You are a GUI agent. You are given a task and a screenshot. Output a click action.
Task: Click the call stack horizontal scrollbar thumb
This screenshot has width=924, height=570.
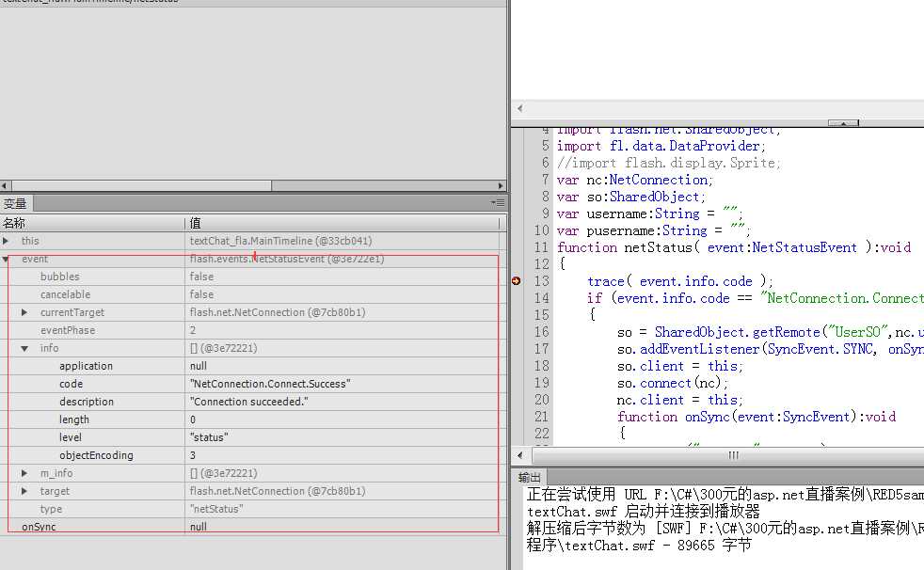[x=141, y=185]
